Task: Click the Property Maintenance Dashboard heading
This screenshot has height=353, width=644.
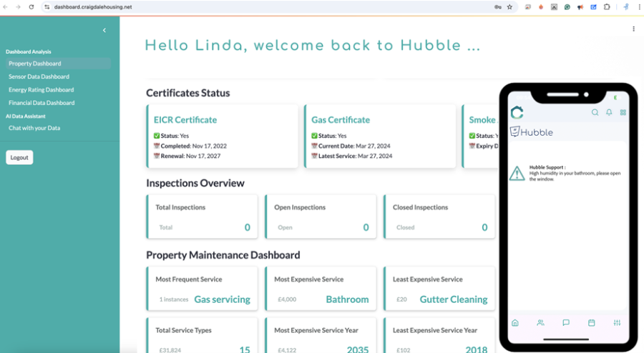Action: click(x=223, y=255)
